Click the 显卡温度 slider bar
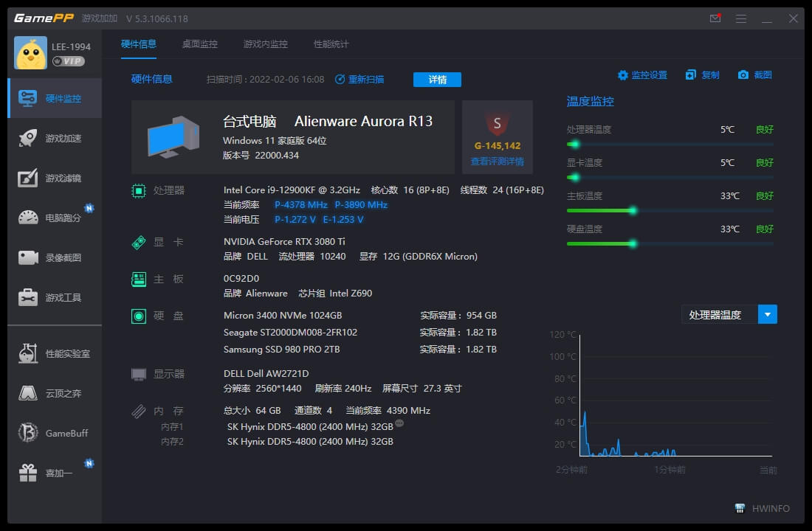Viewport: 812px width, 531px height. [x=670, y=178]
